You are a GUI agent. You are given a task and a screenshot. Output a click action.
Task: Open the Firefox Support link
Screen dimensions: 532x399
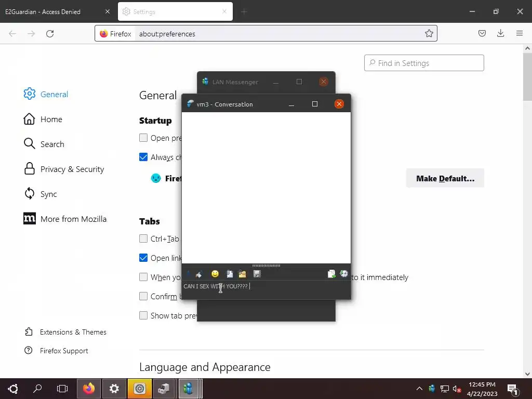[56, 351]
